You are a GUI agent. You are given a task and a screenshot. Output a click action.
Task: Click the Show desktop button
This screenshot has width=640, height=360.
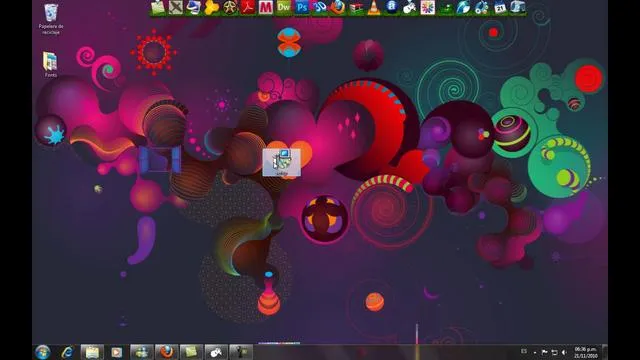point(605,352)
